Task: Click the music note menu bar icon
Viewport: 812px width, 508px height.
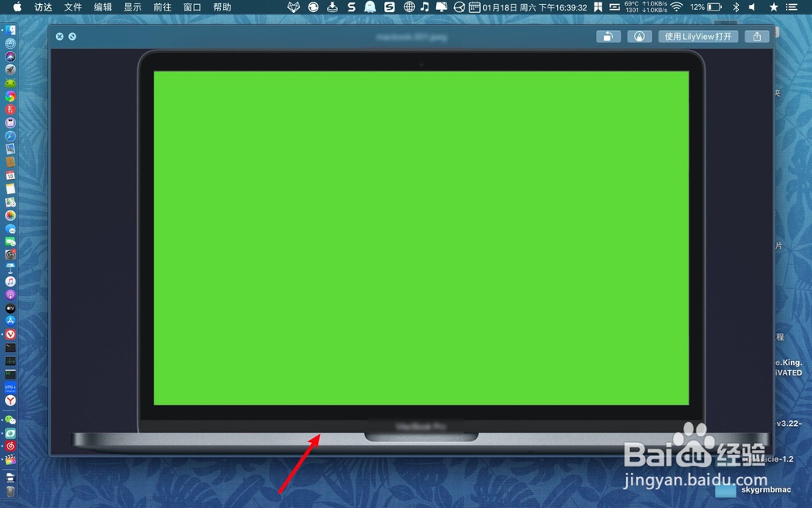Action: pos(425,7)
